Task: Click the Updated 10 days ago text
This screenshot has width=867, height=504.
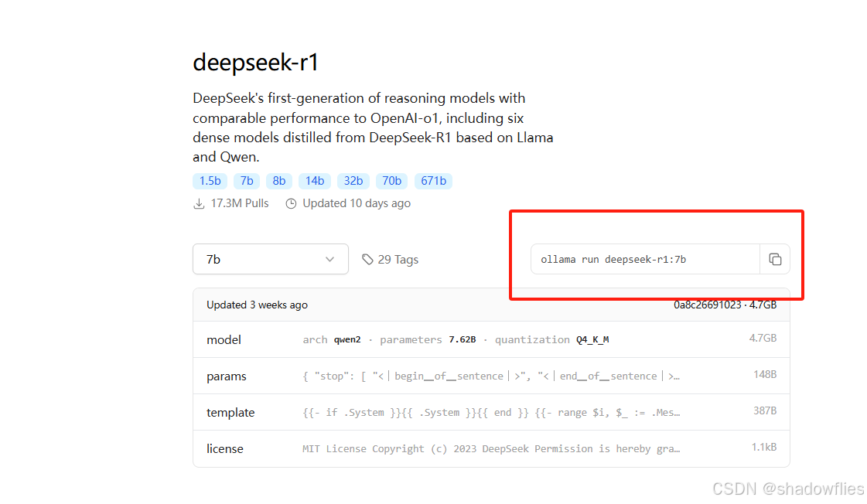Action: (x=357, y=203)
